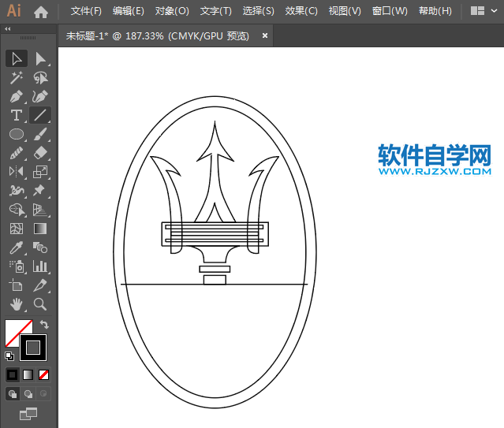Open the 编辑(E) menu
Screen dimensions: 504x428
(x=129, y=11)
